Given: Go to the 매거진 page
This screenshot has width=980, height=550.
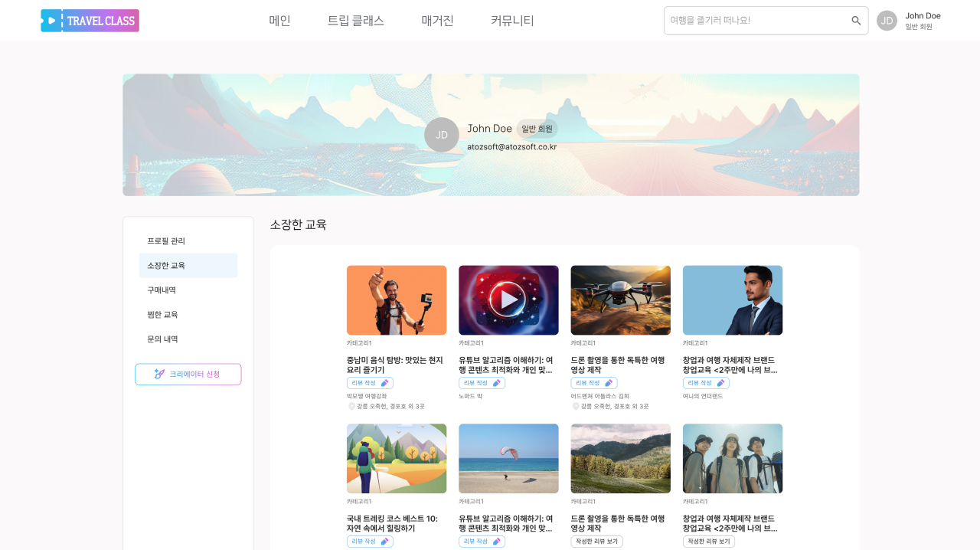Looking at the screenshot, I should click(x=437, y=21).
